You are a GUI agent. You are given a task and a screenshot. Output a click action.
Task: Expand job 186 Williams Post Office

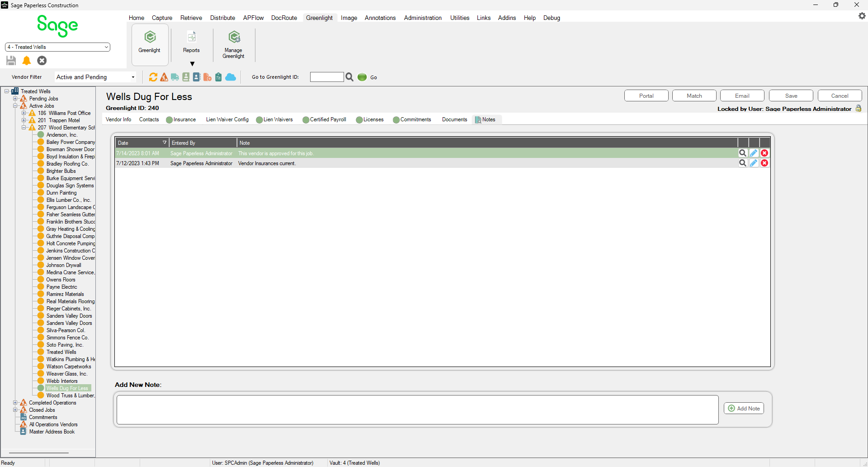[24, 113]
